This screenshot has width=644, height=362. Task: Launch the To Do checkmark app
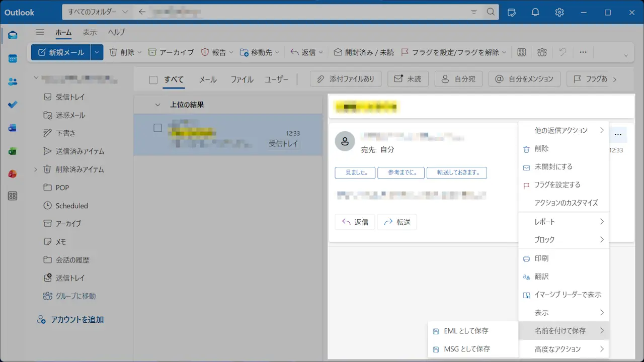(13, 105)
